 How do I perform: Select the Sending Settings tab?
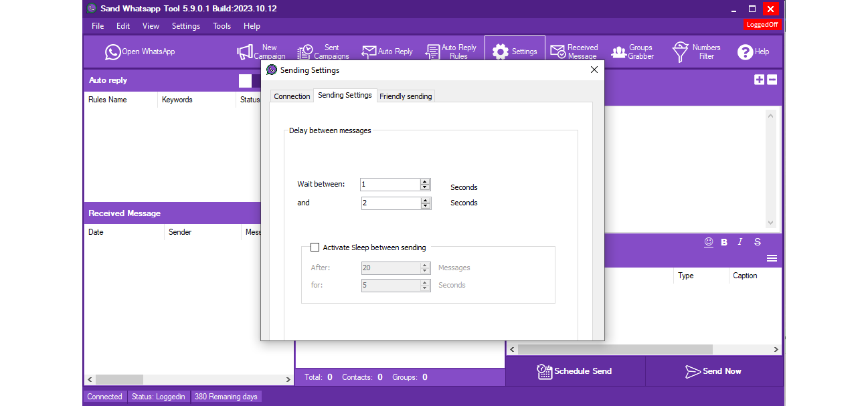click(345, 95)
